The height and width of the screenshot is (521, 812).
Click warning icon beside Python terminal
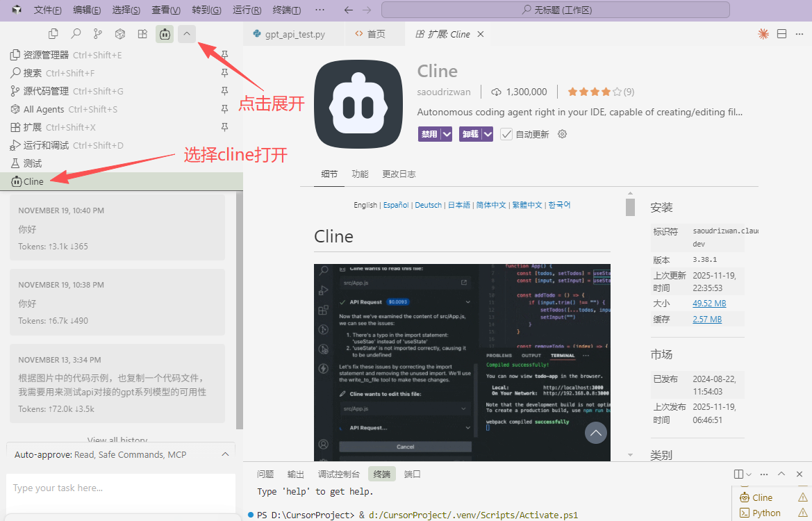[803, 513]
